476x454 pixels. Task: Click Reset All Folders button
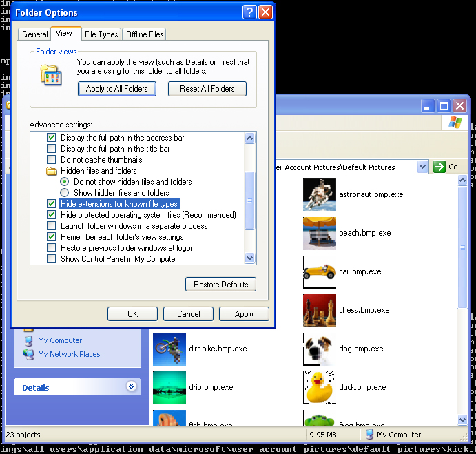tap(207, 89)
